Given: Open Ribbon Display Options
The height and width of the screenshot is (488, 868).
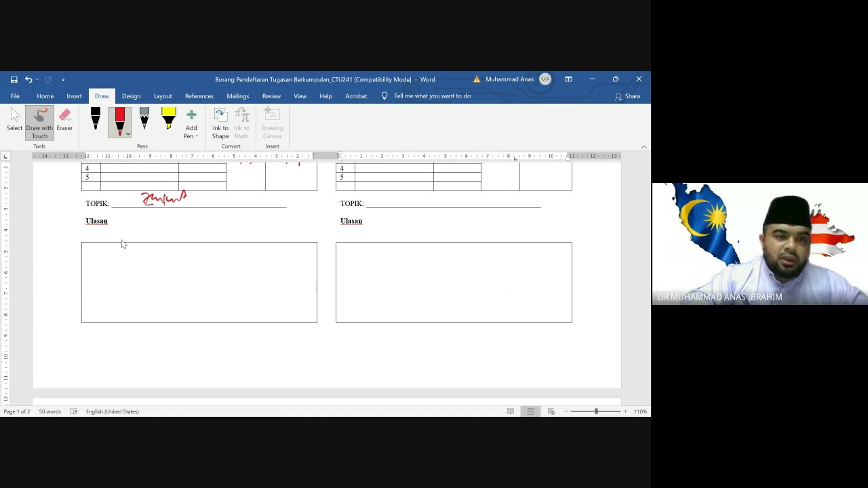Looking at the screenshot, I should [x=568, y=79].
